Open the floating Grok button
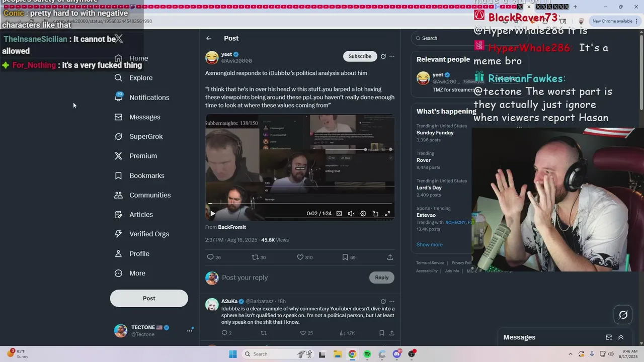This screenshot has height=362, width=644. [x=623, y=315]
